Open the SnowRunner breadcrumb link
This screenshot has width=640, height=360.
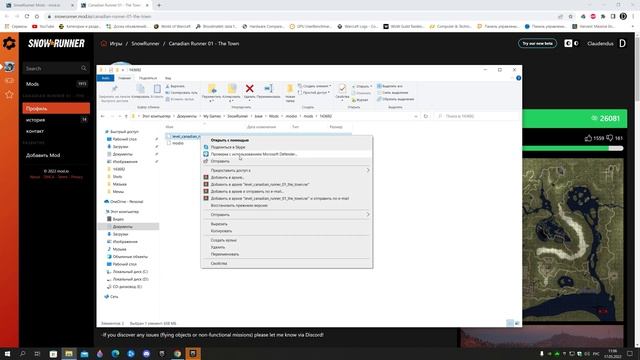pos(145,44)
